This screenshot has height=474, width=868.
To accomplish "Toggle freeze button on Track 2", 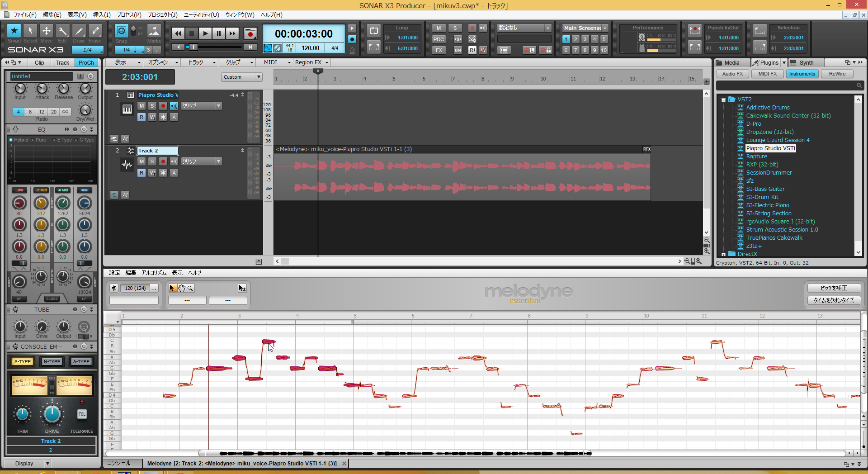I will (163, 173).
